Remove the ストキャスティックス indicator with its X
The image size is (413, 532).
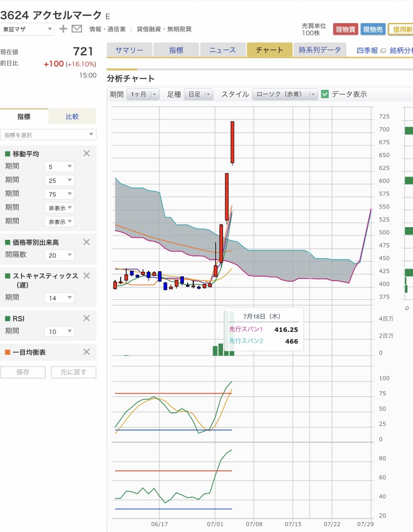[87, 276]
